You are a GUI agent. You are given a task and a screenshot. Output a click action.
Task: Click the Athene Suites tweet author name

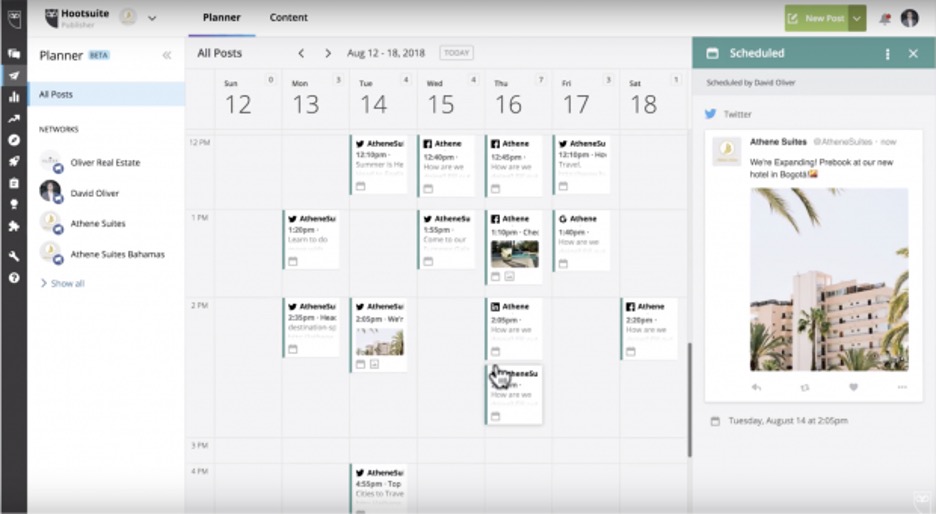tap(778, 142)
